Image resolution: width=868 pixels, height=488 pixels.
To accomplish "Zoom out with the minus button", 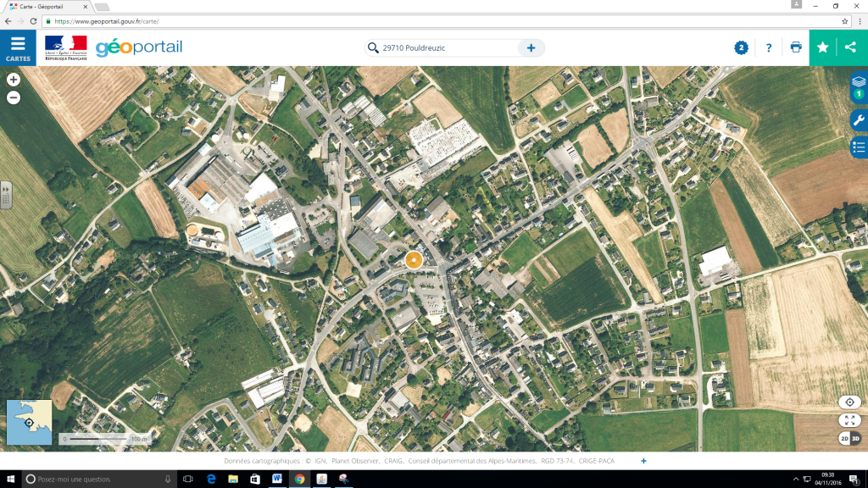I will [14, 97].
